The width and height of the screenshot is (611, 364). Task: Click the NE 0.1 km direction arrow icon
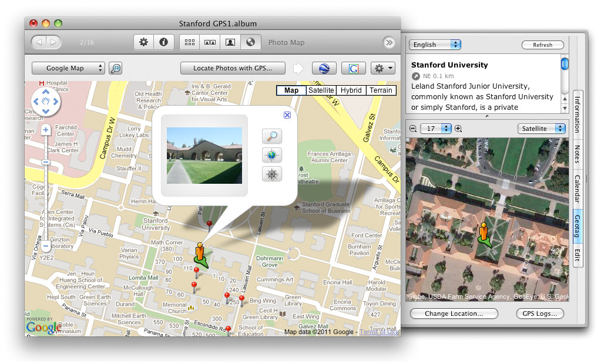coord(416,76)
